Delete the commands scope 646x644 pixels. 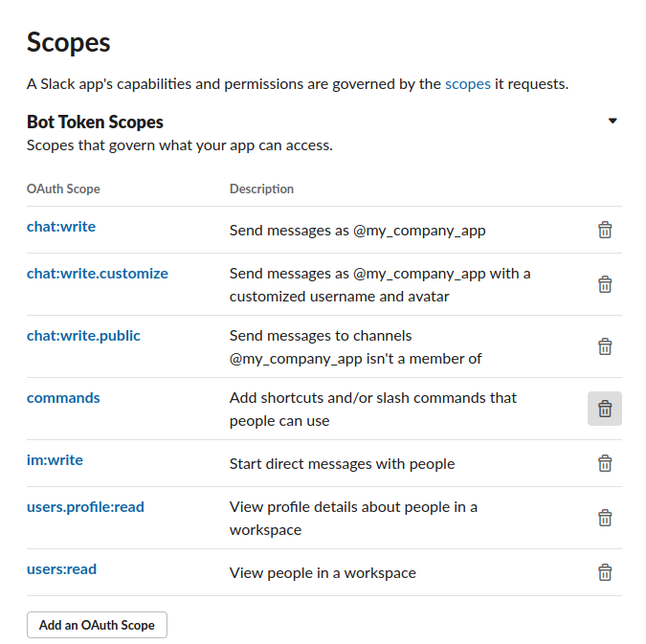pos(605,409)
